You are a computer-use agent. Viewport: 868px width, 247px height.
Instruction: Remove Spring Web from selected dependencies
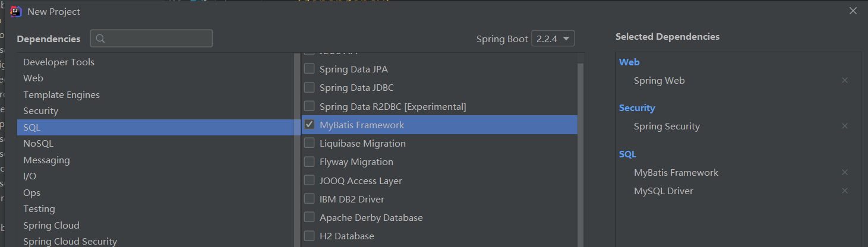844,80
